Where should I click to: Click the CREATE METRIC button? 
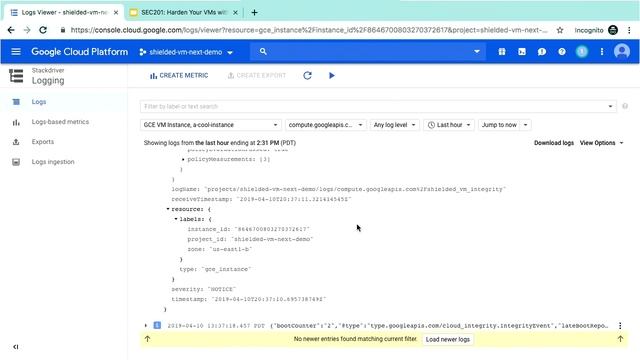pyautogui.click(x=179, y=76)
